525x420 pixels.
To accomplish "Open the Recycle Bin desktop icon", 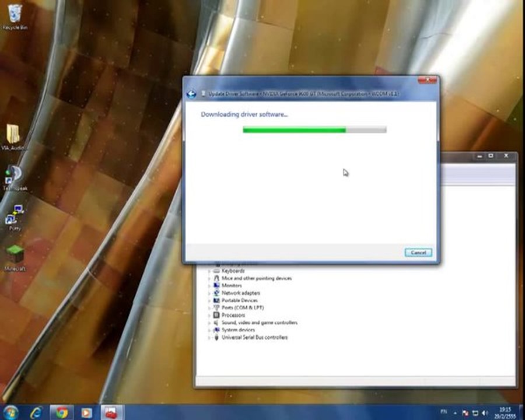I will [15, 17].
